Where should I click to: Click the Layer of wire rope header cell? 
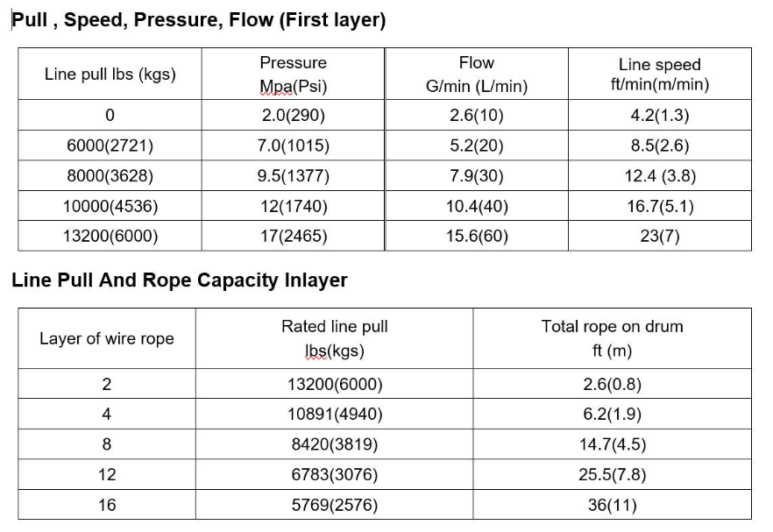pos(107,338)
